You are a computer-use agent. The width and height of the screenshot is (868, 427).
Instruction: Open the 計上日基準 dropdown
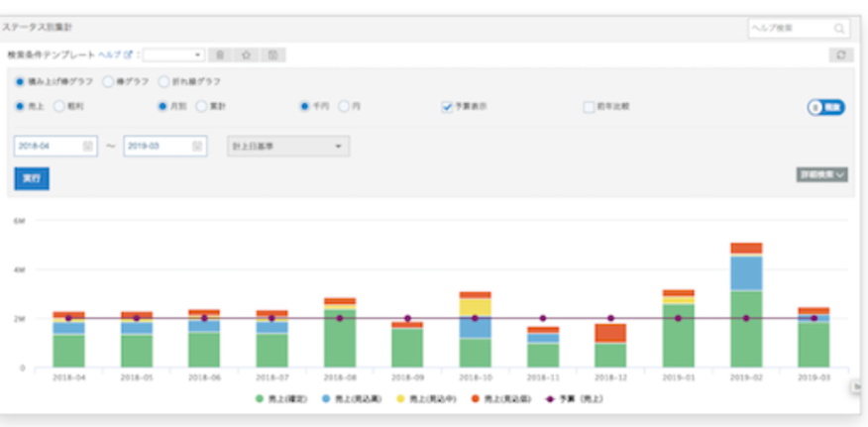pos(287,146)
